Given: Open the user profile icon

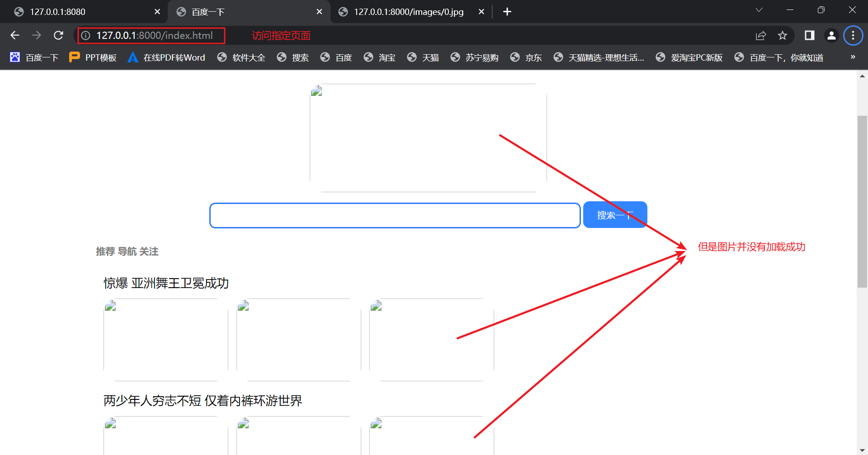Looking at the screenshot, I should [831, 35].
